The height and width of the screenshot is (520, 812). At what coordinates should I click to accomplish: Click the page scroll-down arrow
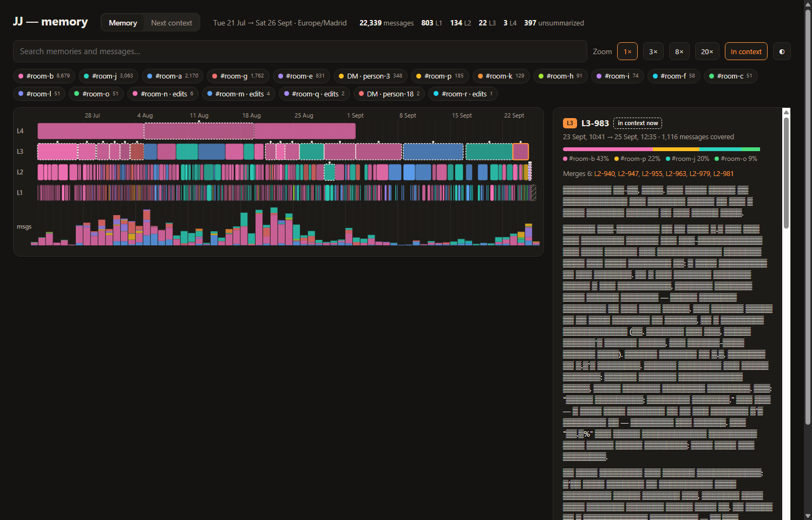point(808,516)
